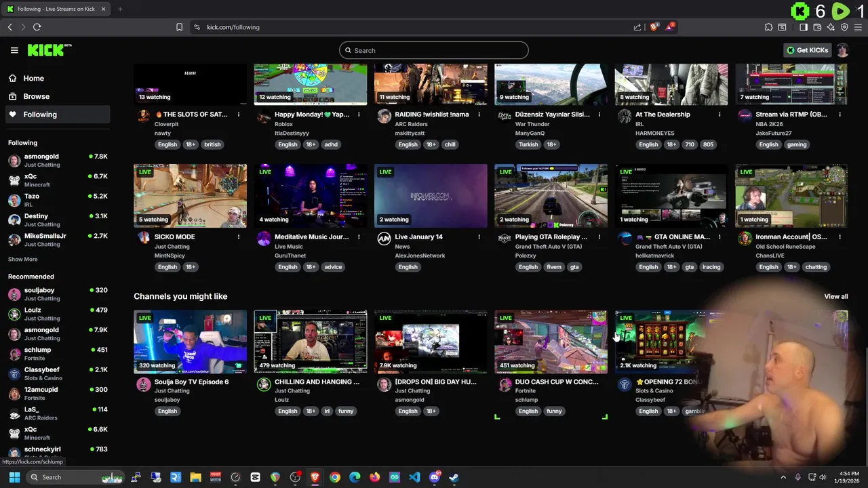Open Brave Leo AI sparkle icon
This screenshot has height=488, width=868.
[x=831, y=27]
